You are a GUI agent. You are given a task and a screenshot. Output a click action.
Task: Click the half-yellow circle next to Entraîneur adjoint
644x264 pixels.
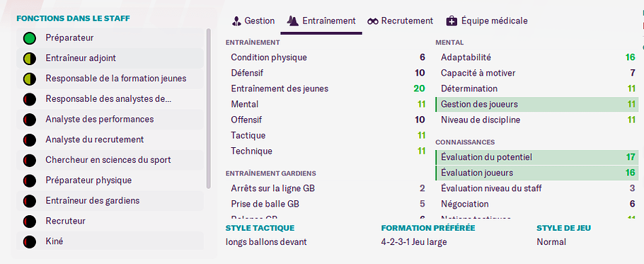(29, 58)
